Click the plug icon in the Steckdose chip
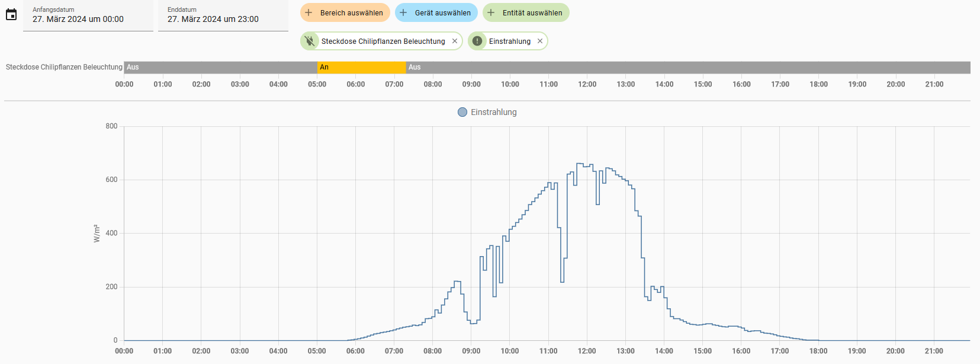Image resolution: width=980 pixels, height=364 pixels. pyautogui.click(x=310, y=41)
